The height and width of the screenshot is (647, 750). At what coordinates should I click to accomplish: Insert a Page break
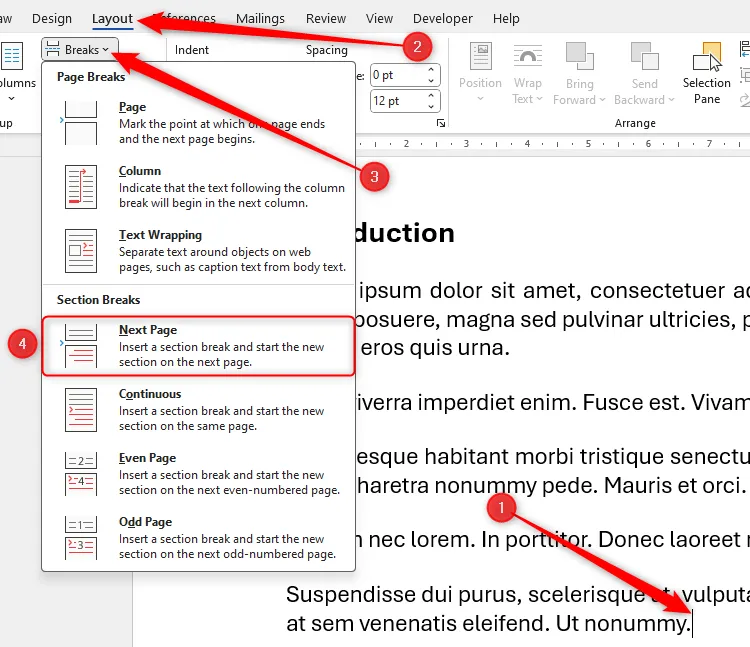coord(198,122)
